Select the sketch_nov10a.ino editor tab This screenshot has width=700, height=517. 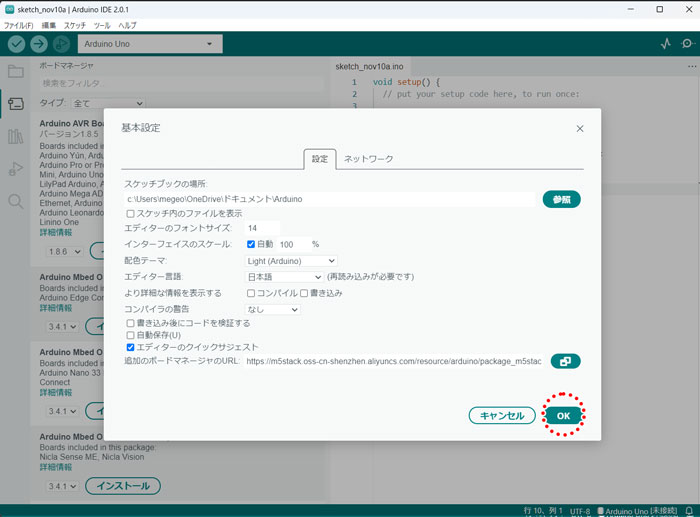(x=370, y=67)
